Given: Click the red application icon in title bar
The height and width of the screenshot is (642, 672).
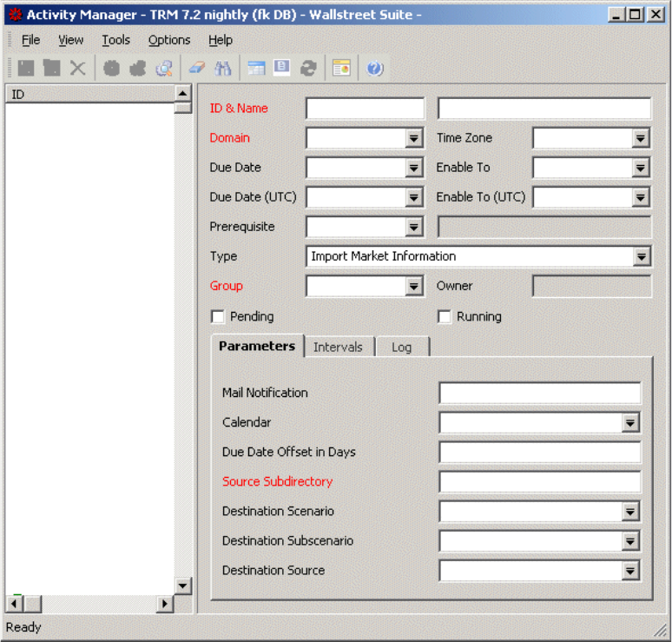Looking at the screenshot, I should (16, 15).
